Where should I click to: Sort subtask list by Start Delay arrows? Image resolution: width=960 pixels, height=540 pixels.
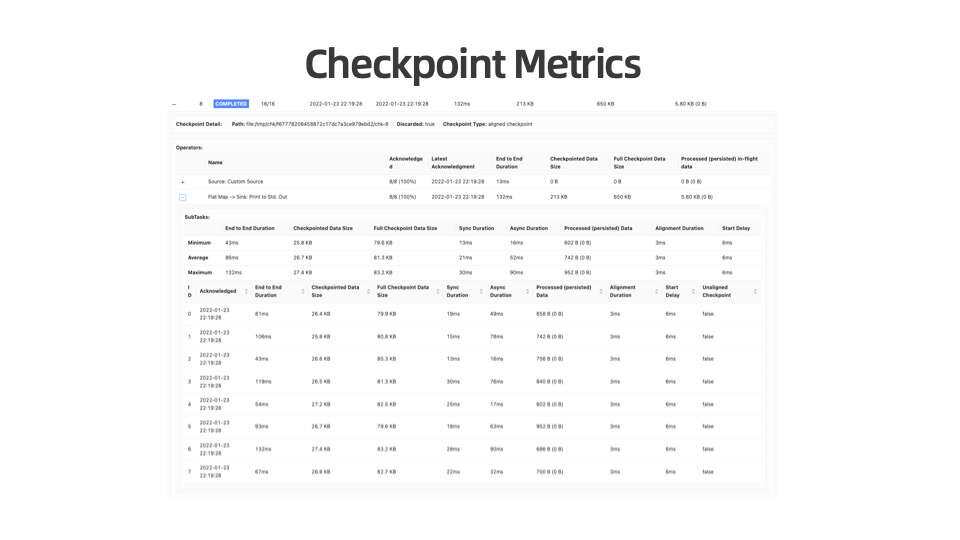coord(693,291)
